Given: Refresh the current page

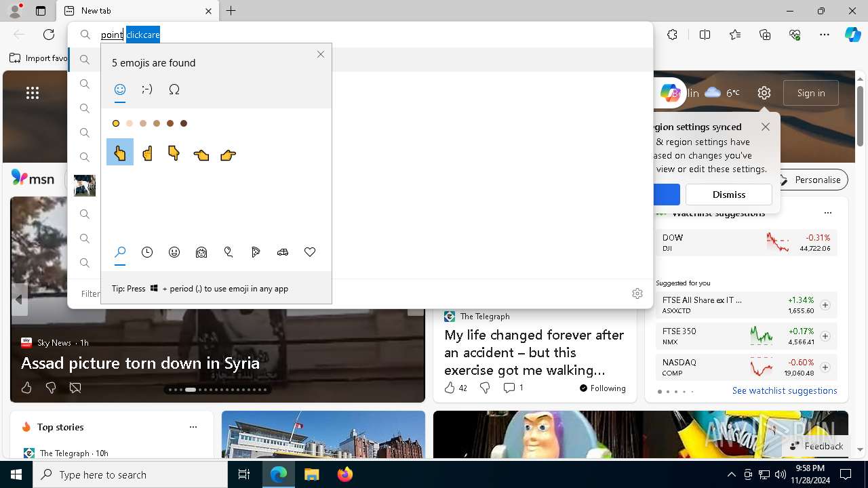Looking at the screenshot, I should click(49, 35).
